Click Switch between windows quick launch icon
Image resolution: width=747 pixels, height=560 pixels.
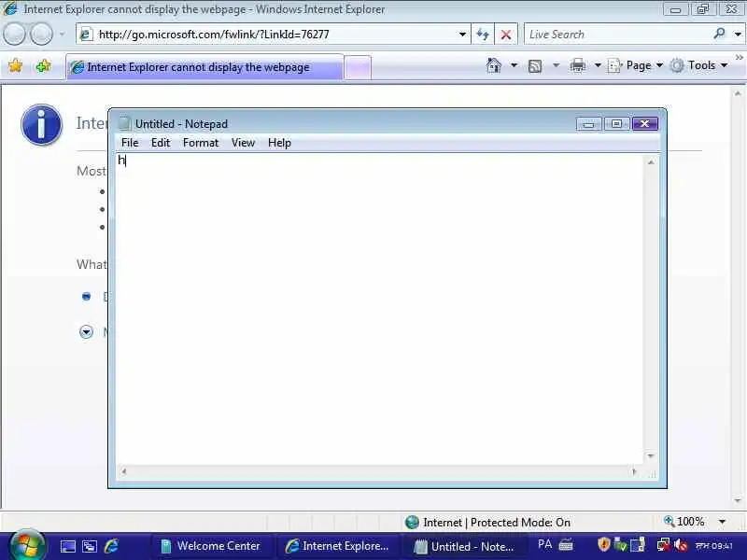90,546
